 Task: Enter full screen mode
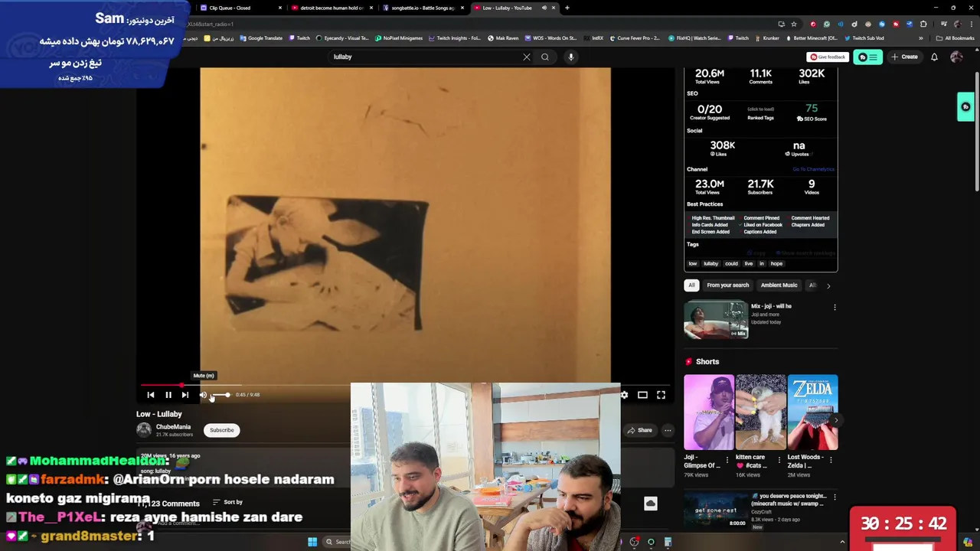(661, 395)
